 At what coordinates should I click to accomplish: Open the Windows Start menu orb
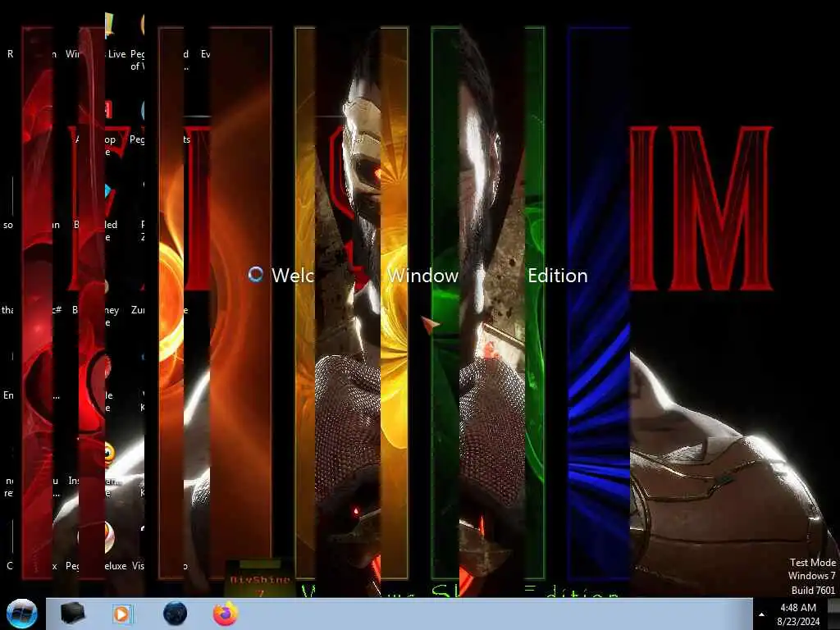(x=21, y=614)
